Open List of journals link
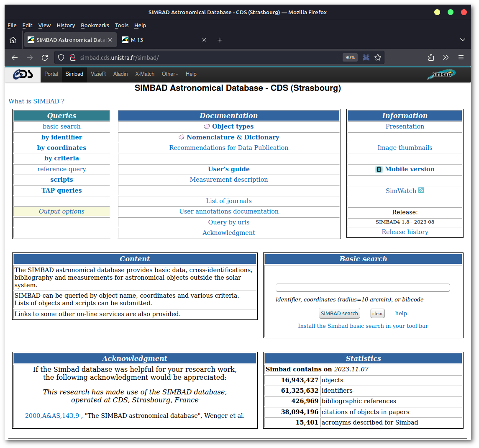Viewport: 479px width, 448px height. pyautogui.click(x=229, y=201)
